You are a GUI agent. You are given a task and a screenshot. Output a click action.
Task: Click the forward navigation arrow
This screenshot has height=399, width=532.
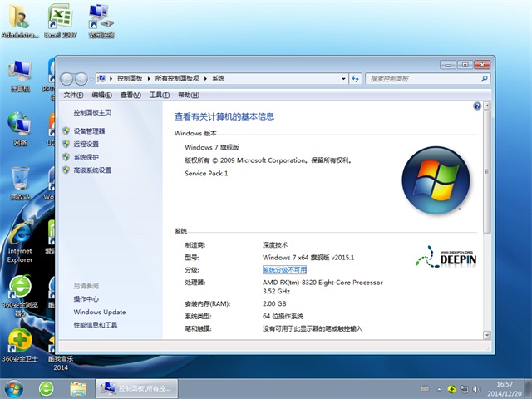pos(81,79)
